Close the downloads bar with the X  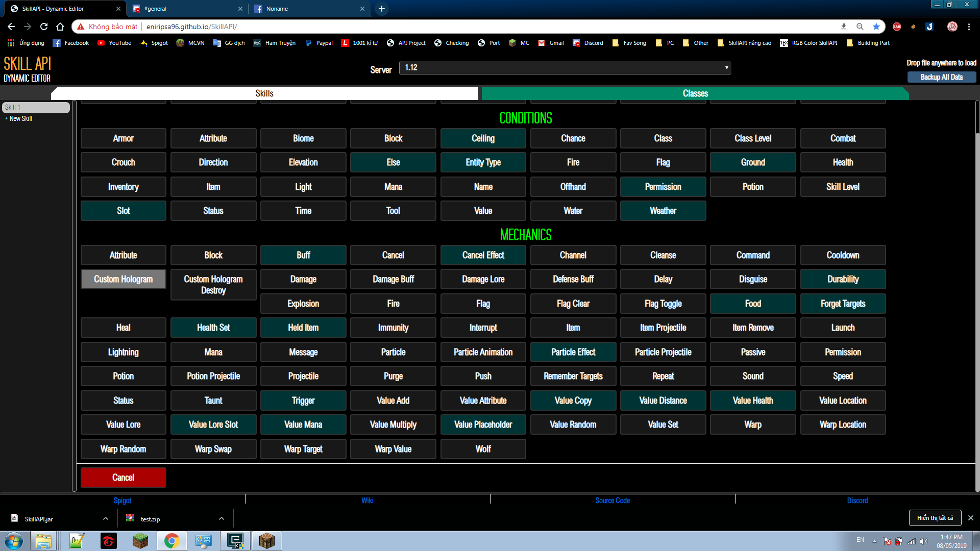point(971,518)
